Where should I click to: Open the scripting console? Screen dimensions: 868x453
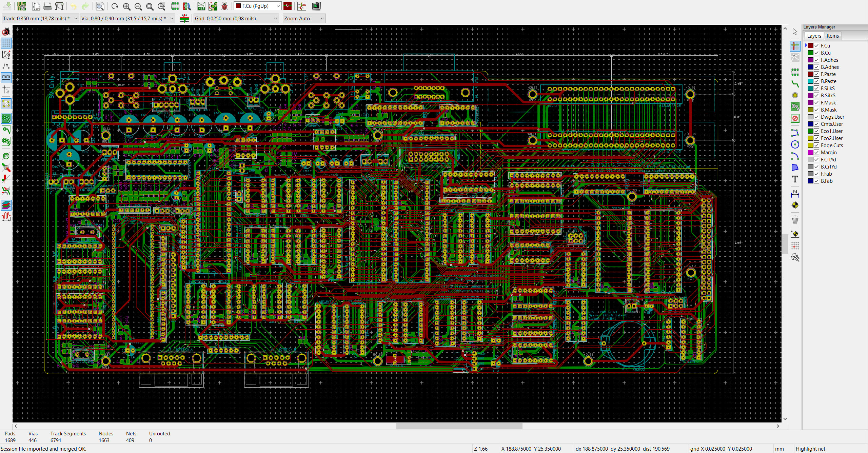pyautogui.click(x=316, y=6)
